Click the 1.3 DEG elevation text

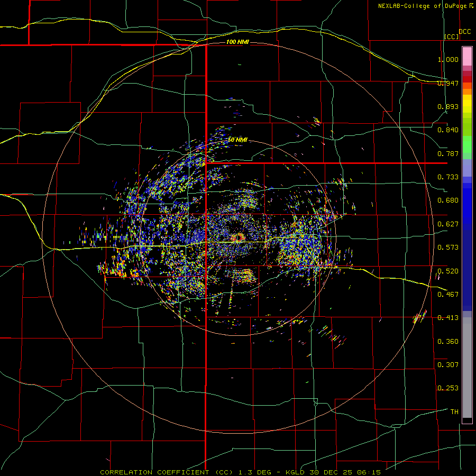(x=255, y=472)
